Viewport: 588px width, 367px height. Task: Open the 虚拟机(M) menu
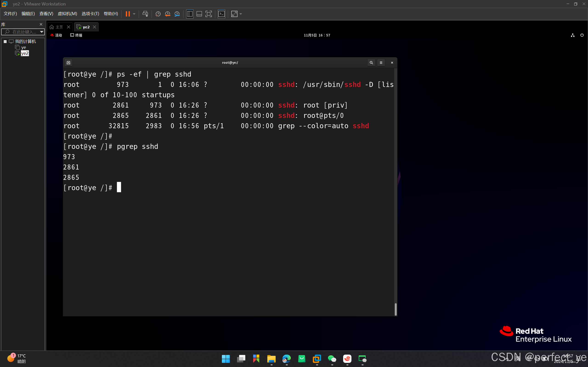[x=67, y=14]
